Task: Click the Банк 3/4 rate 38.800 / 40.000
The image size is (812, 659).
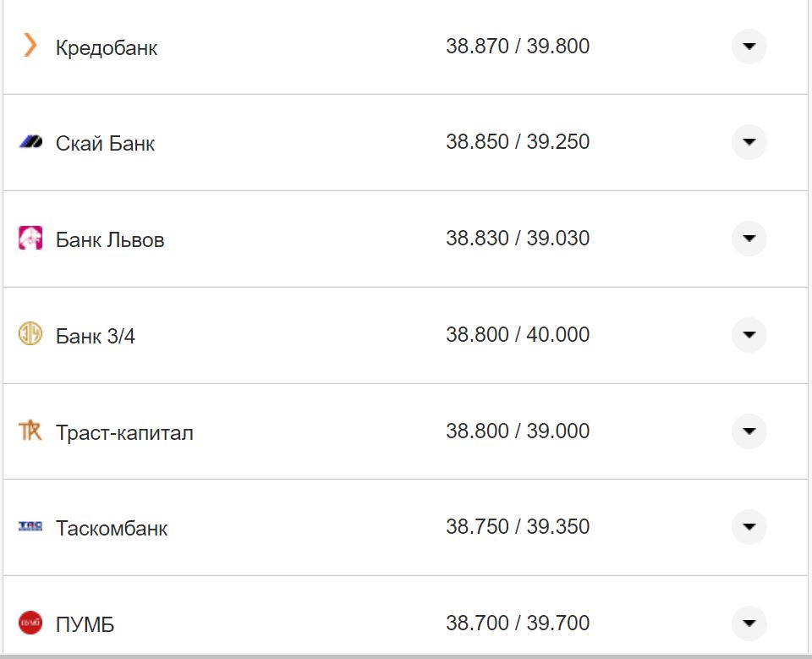Action: pos(518,335)
